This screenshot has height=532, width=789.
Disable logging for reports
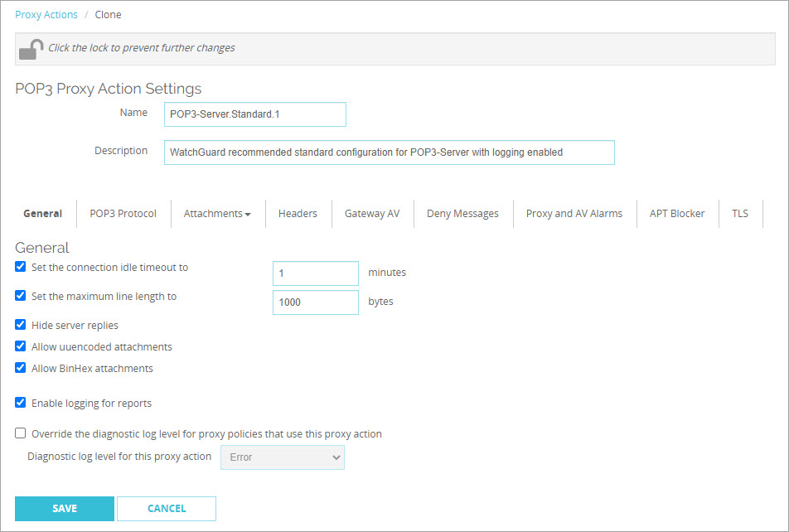20,403
